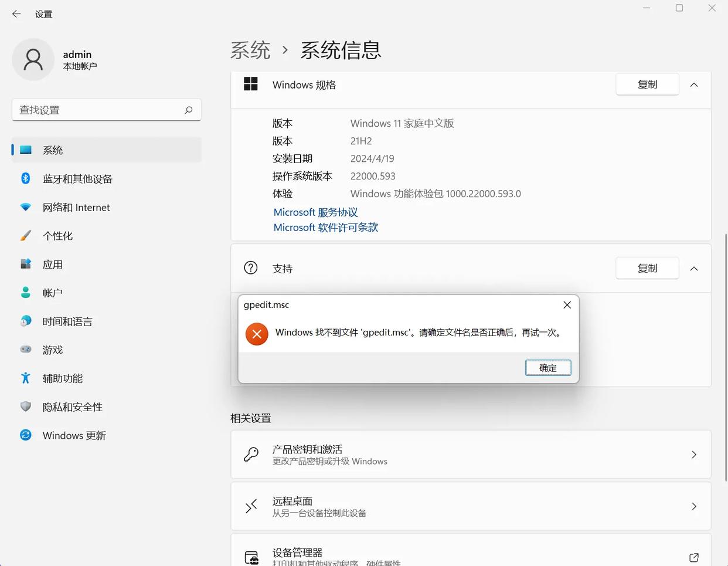Copy Windows 规格 using 复制 button

(647, 84)
